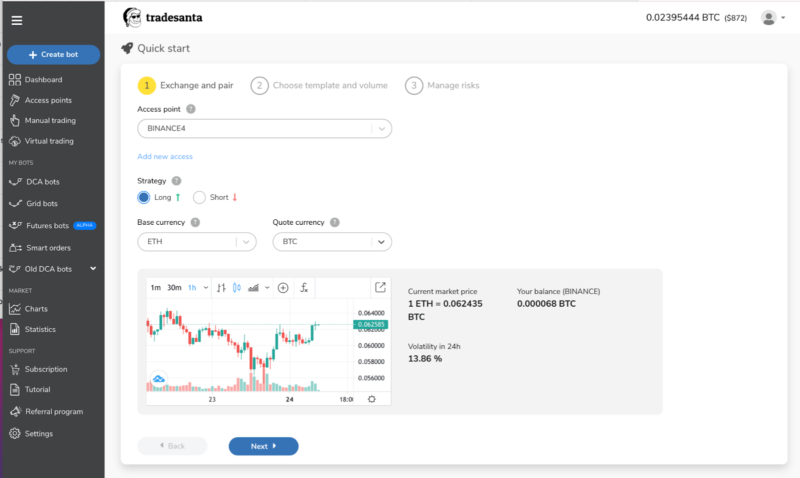The width and height of the screenshot is (800, 478).
Task: Click the Tutorial document icon
Action: (x=15, y=389)
